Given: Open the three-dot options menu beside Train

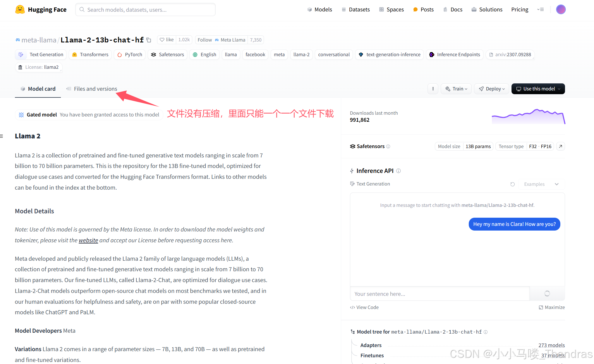Looking at the screenshot, I should pos(433,89).
